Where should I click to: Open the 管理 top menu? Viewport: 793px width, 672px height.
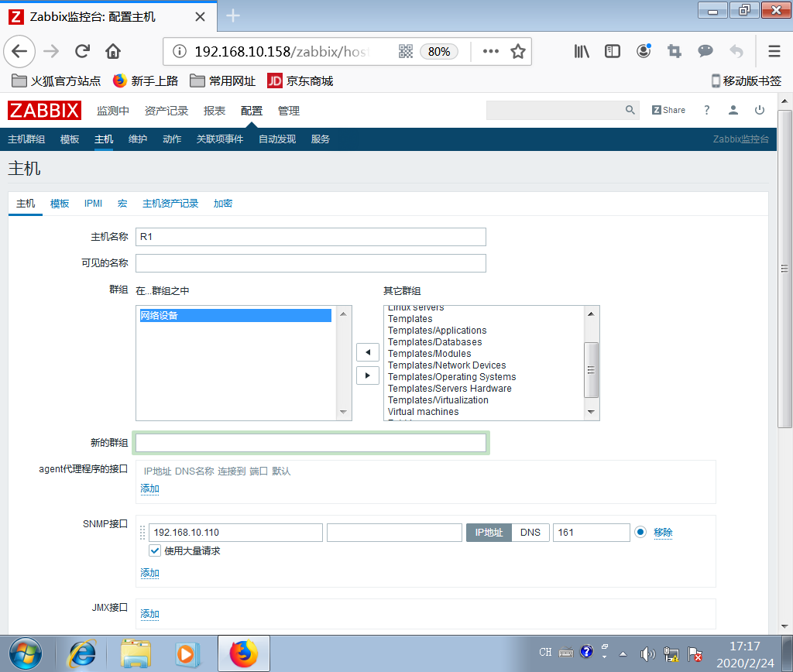point(289,111)
